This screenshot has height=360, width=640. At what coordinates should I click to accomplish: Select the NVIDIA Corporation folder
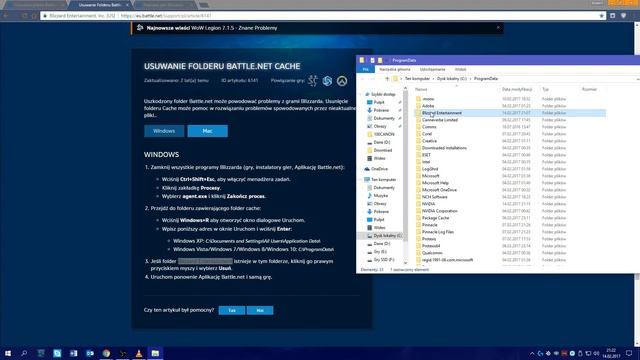tap(439, 211)
